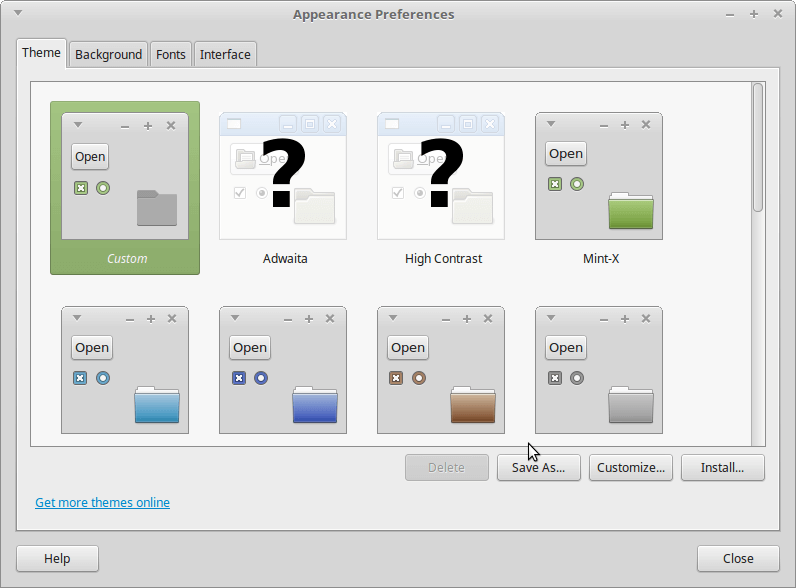The width and height of the screenshot is (796, 588).
Task: Follow the Get more themes online link
Action: [103, 502]
